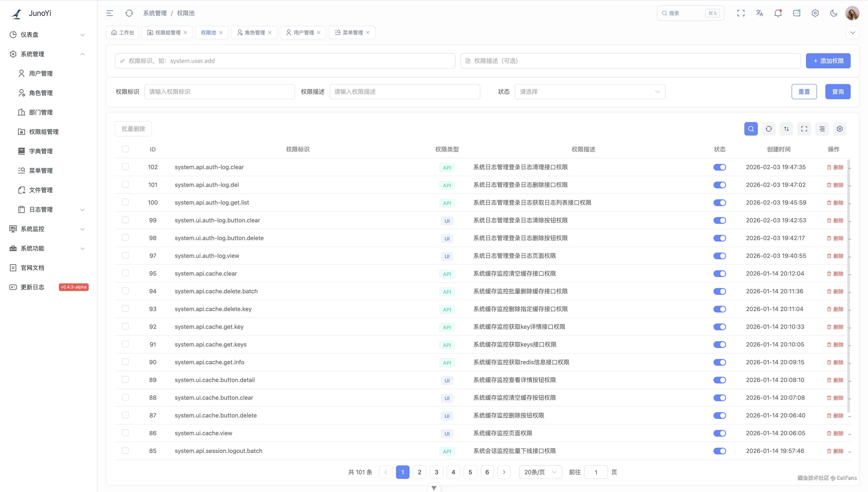Click the 添加权限 button
This screenshot has height=492, width=868.
[828, 61]
